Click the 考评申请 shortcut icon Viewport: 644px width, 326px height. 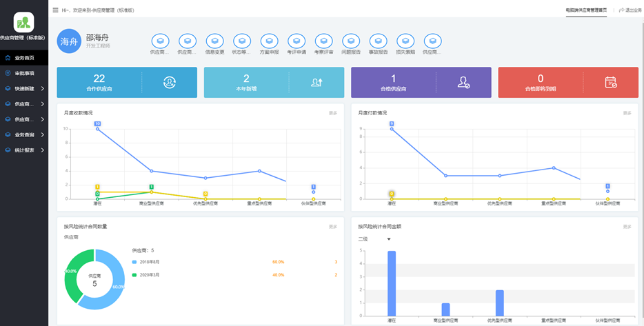tap(296, 41)
